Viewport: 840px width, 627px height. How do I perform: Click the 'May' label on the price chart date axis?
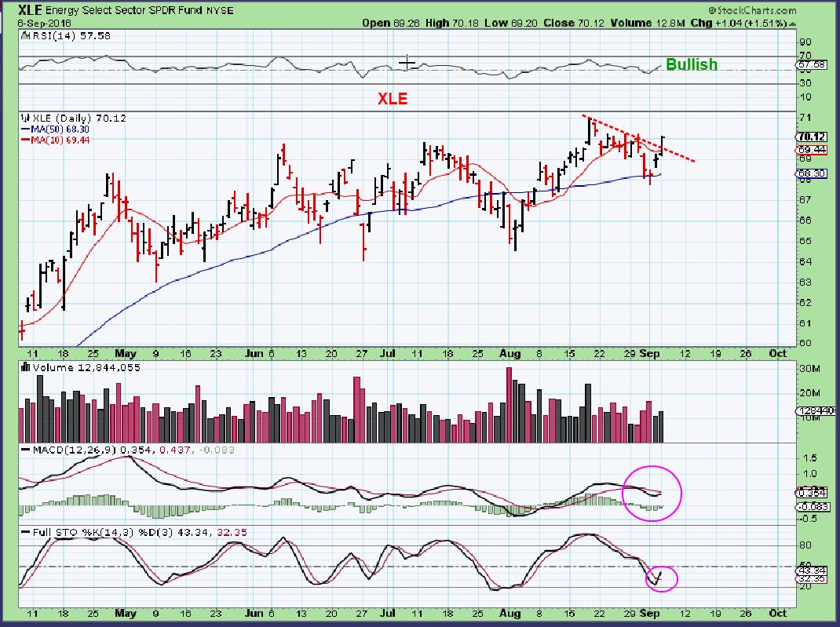tap(126, 353)
